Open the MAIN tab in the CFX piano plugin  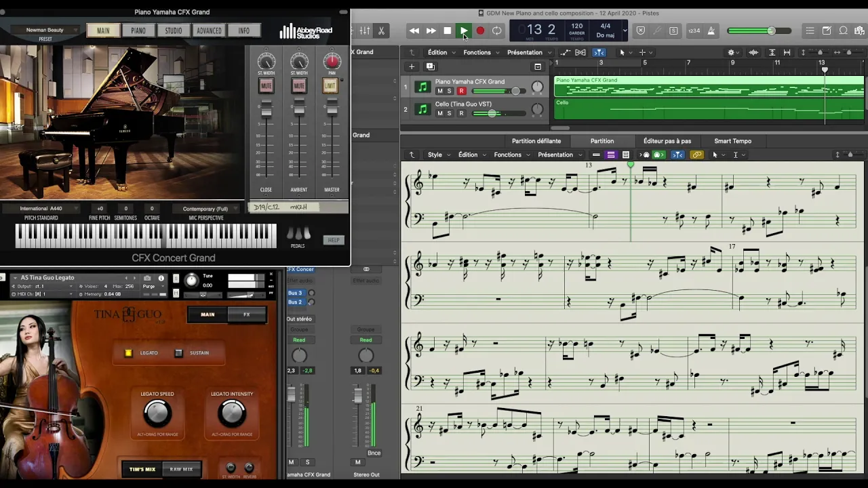point(103,30)
